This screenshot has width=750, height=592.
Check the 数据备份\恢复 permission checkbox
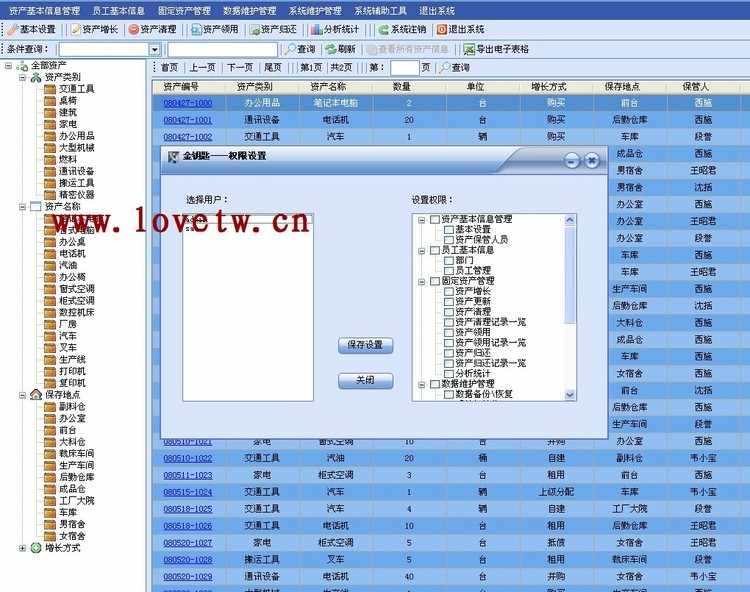coord(449,395)
